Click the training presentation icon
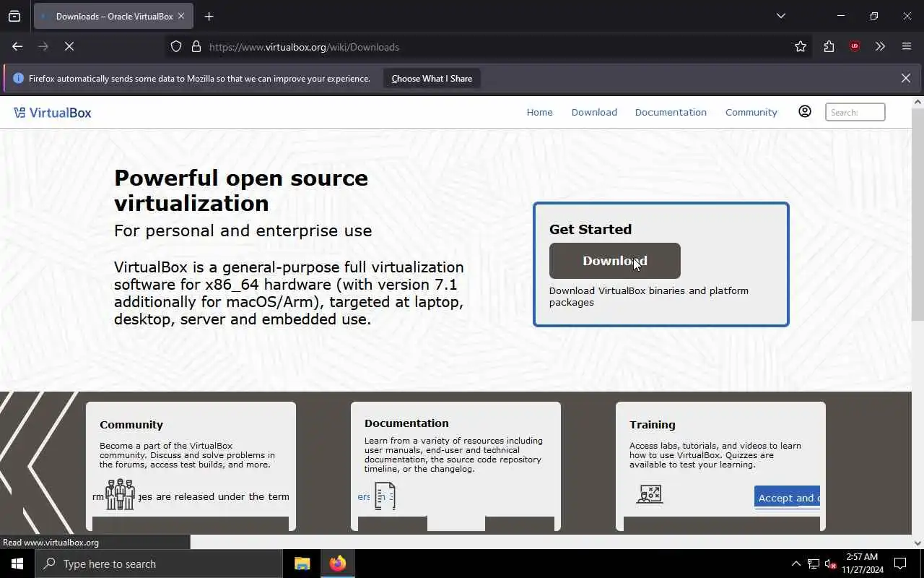Image resolution: width=924 pixels, height=578 pixels. pyautogui.click(x=650, y=494)
